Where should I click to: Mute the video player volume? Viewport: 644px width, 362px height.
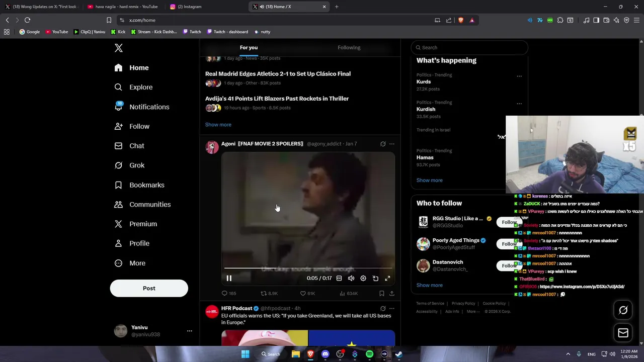tap(351, 278)
